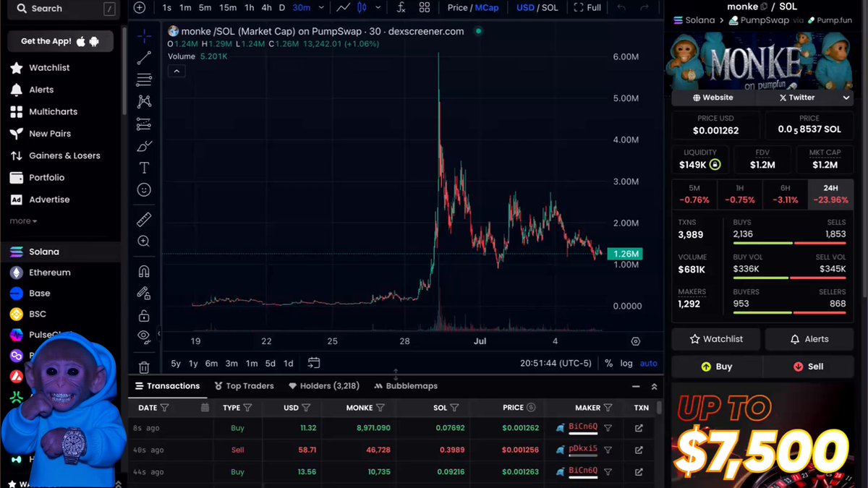Viewport: 868px width, 488px height.
Task: Open go-to-date calendar icon
Action: point(314,363)
